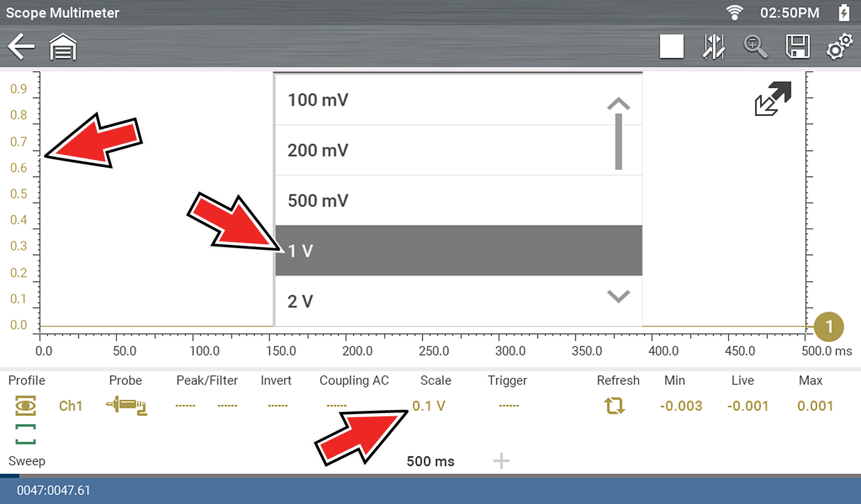Click the 500 ms sweep value
Screen dimensions: 861x504
[x=431, y=461]
